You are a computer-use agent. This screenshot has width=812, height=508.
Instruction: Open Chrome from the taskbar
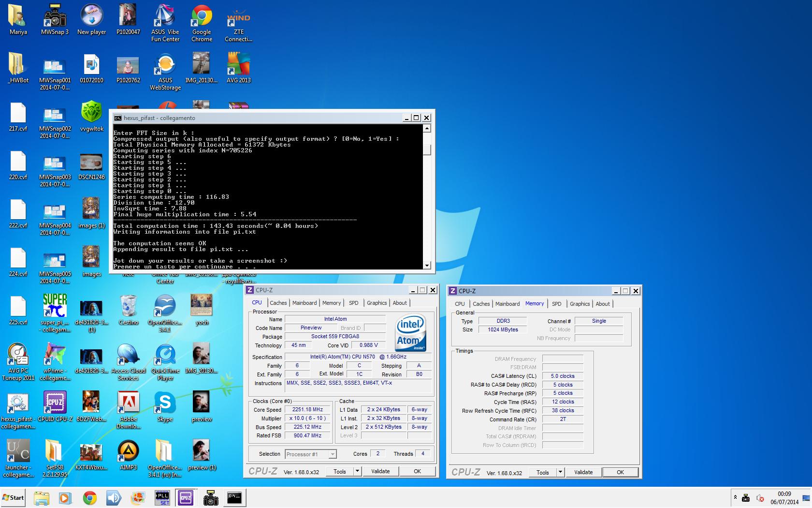89,498
